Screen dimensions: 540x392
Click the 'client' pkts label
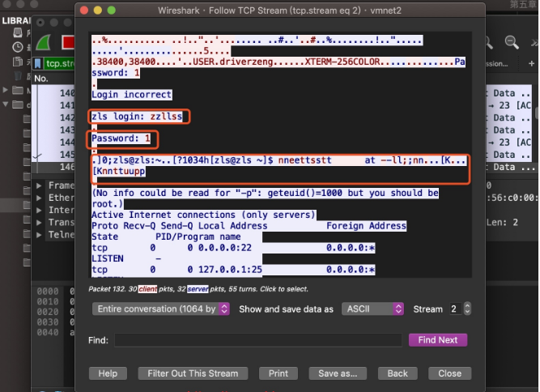tap(147, 289)
